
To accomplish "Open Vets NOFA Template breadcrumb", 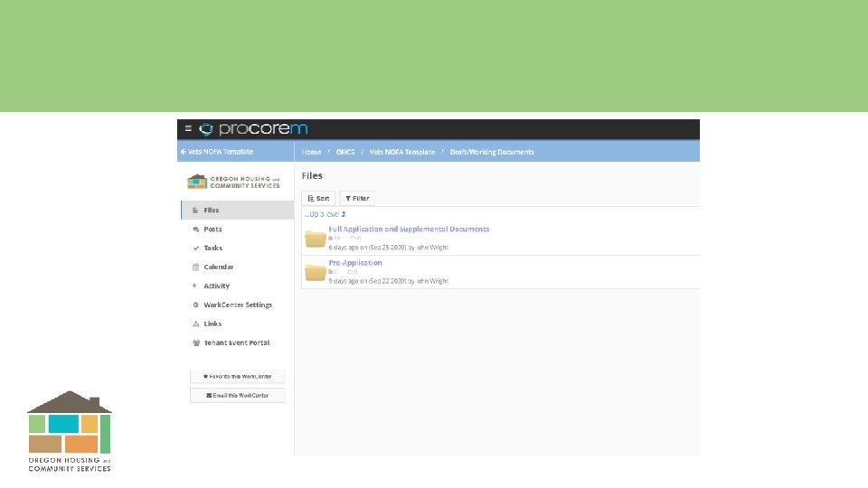I will tap(401, 152).
